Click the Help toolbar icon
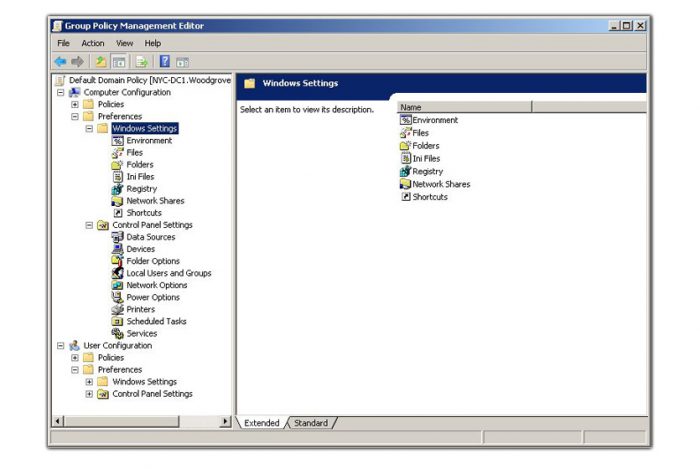Image resolution: width=700 pixels, height=469 pixels. (165, 61)
